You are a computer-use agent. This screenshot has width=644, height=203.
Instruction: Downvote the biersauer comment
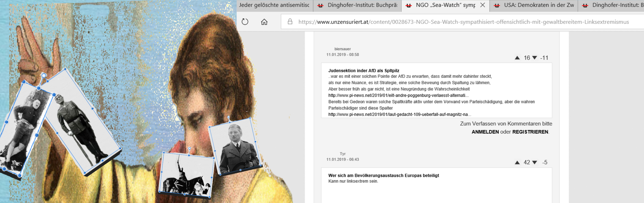pyautogui.click(x=534, y=58)
